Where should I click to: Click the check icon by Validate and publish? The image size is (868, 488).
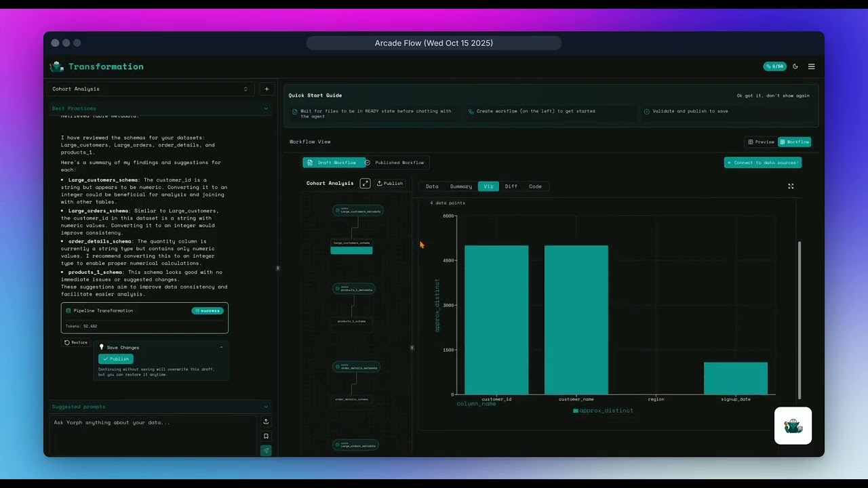click(647, 111)
